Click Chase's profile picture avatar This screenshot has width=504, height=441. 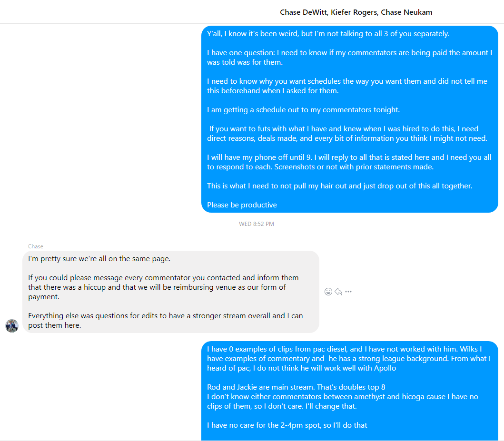(12, 326)
